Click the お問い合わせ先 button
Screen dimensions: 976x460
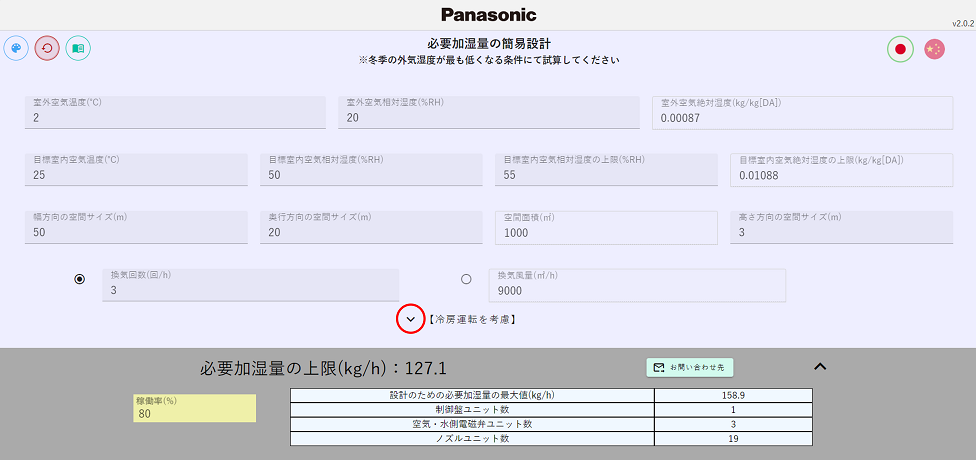point(690,367)
